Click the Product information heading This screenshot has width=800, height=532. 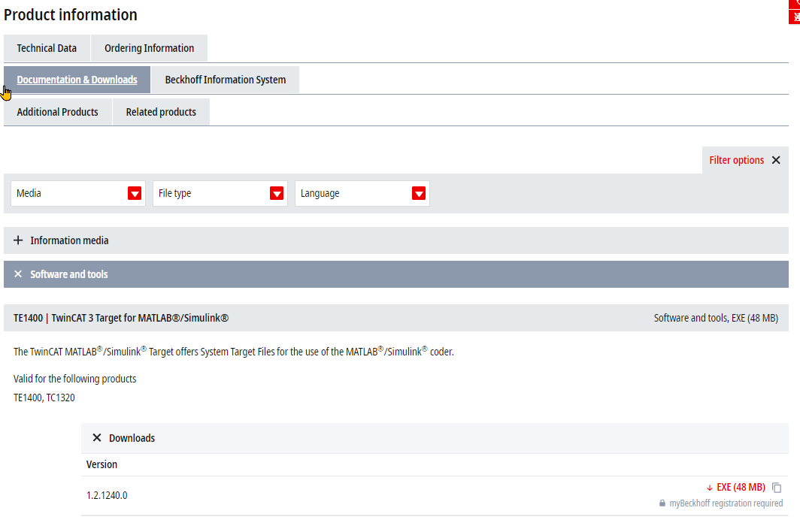click(71, 15)
